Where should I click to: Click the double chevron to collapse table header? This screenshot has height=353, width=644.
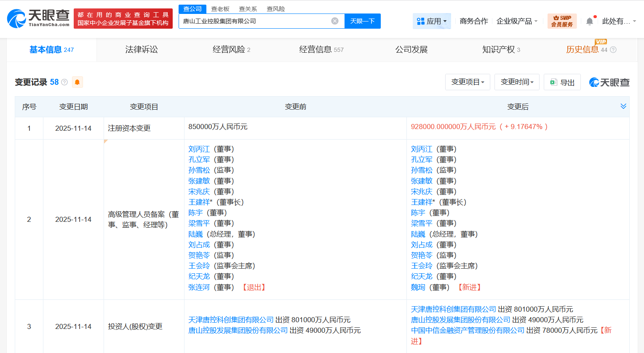click(623, 106)
